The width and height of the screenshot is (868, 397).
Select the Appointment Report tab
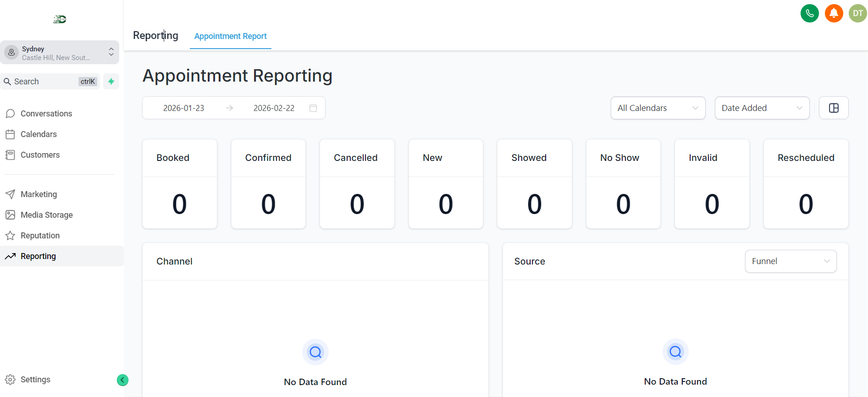point(230,36)
